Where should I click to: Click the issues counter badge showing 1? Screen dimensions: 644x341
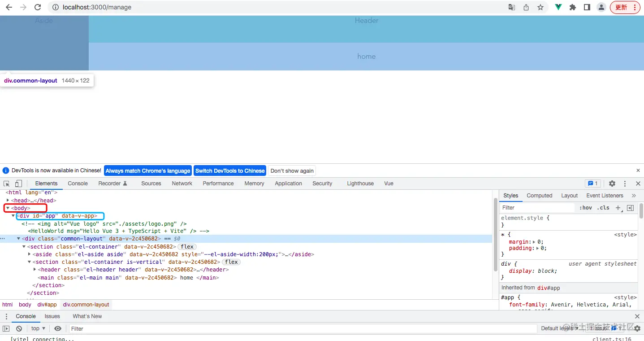coord(592,184)
